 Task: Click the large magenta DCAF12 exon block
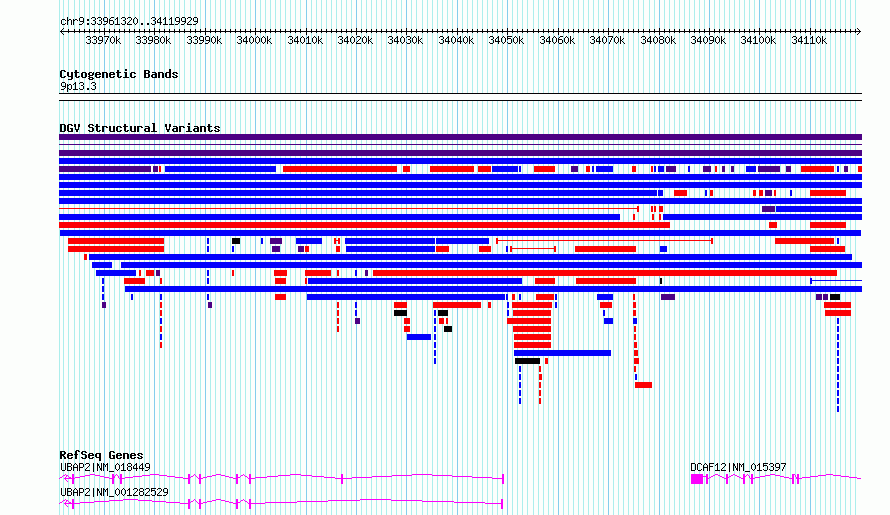click(x=697, y=479)
